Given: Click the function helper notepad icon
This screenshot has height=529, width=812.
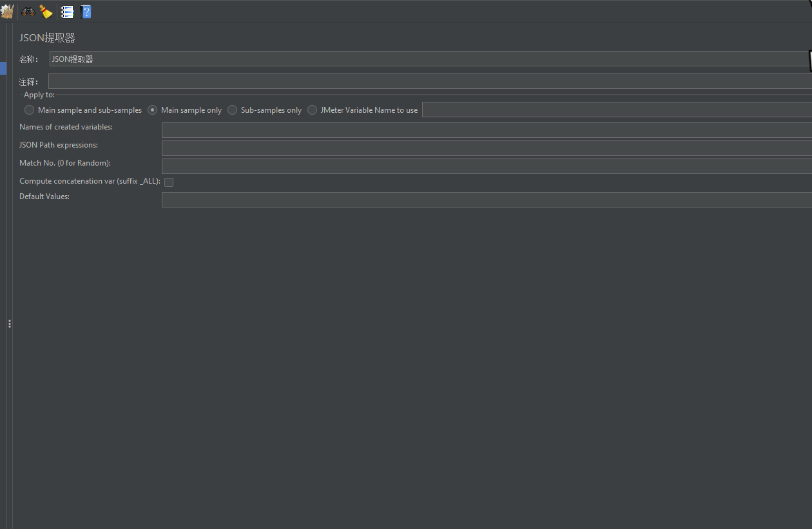Looking at the screenshot, I should tap(66, 11).
